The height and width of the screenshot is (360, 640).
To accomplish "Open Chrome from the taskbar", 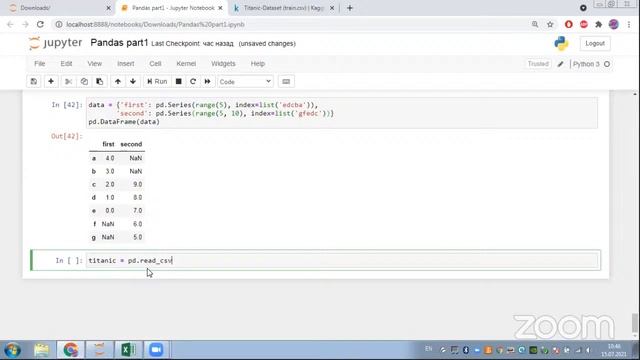I will [70, 350].
